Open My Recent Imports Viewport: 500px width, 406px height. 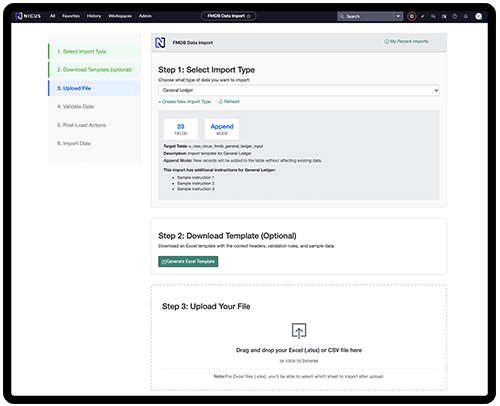406,41
